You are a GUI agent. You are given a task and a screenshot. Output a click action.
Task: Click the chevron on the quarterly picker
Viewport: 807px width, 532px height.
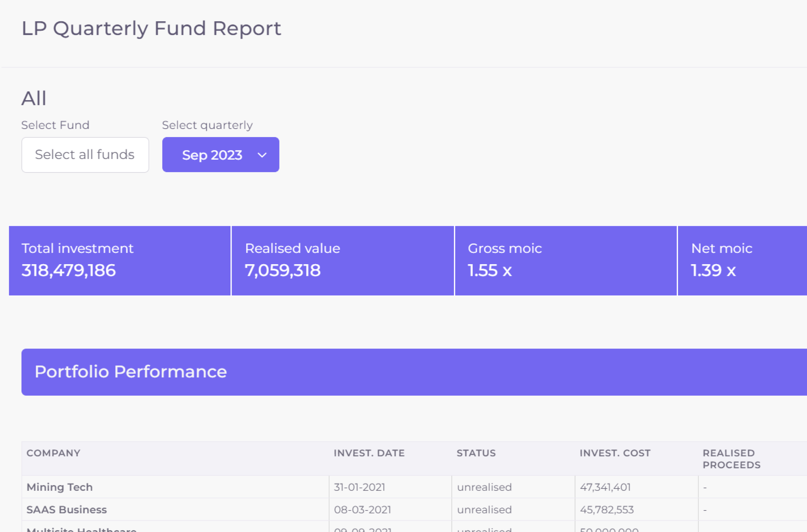point(262,155)
